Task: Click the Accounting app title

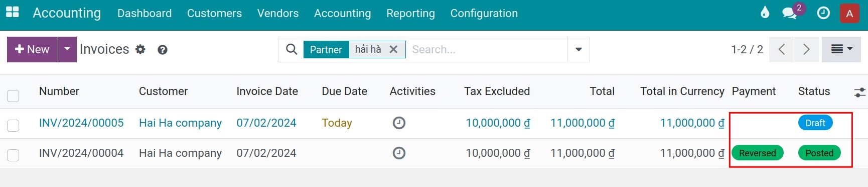Action: coord(67,13)
